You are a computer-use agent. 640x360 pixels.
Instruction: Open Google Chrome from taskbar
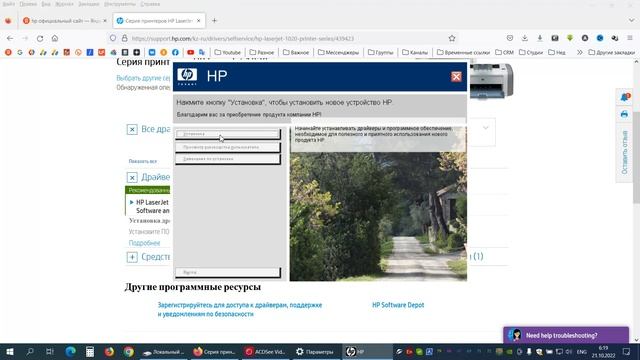click(x=129, y=351)
